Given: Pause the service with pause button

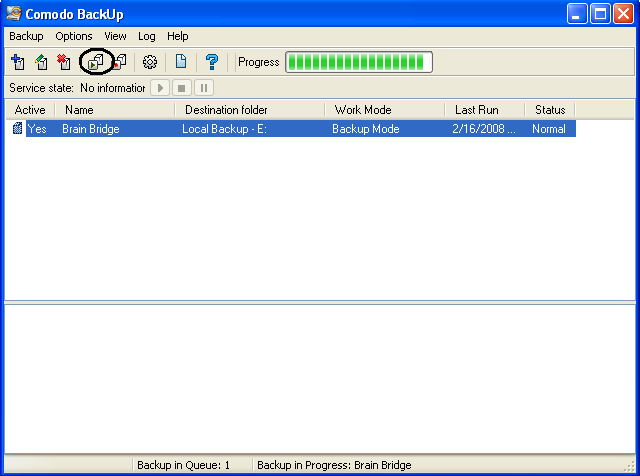Looking at the screenshot, I should (204, 88).
